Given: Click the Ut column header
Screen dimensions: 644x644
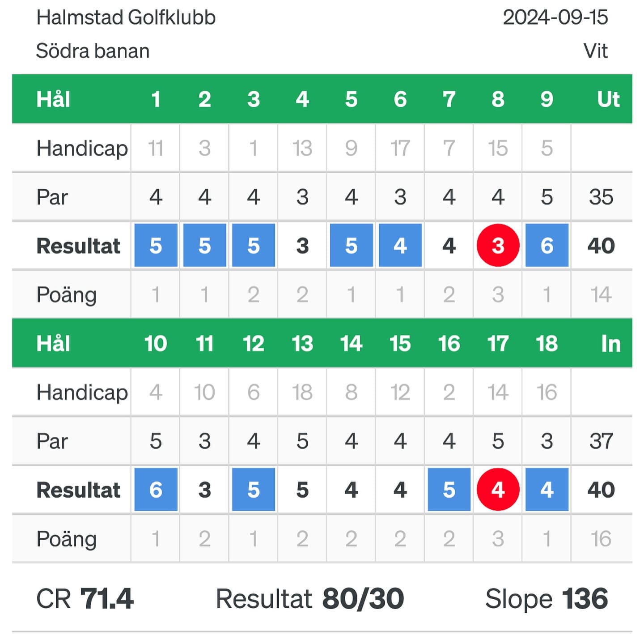Looking at the screenshot, I should 608,99.
